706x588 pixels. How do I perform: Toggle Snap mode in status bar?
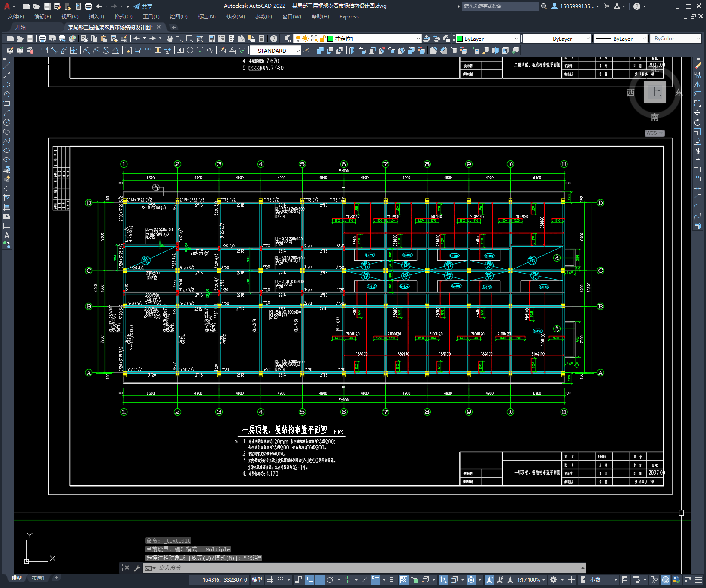(x=280, y=580)
